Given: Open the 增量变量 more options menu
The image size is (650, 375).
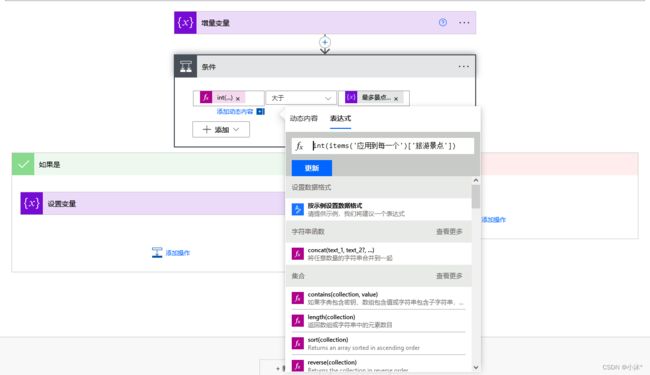Looking at the screenshot, I should 464,22.
